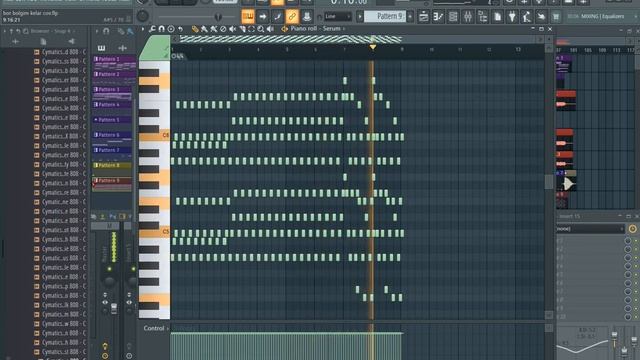Screen dimensions: 640x360
Task: Toggle effect slot 10 enable LED
Action: (x=636, y=317)
